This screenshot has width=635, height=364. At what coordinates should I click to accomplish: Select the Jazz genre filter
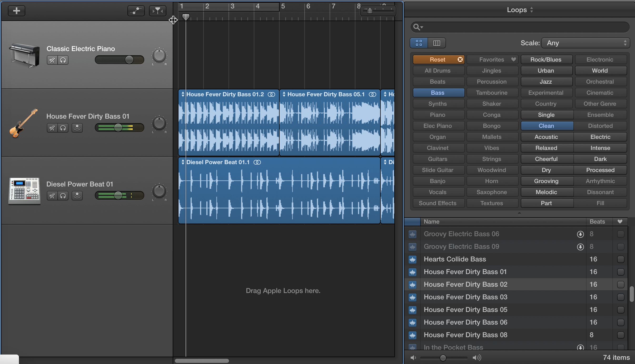(x=547, y=82)
